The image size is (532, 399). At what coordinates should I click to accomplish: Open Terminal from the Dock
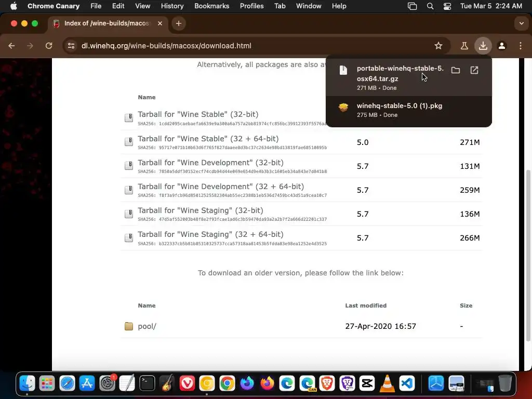coord(147,383)
